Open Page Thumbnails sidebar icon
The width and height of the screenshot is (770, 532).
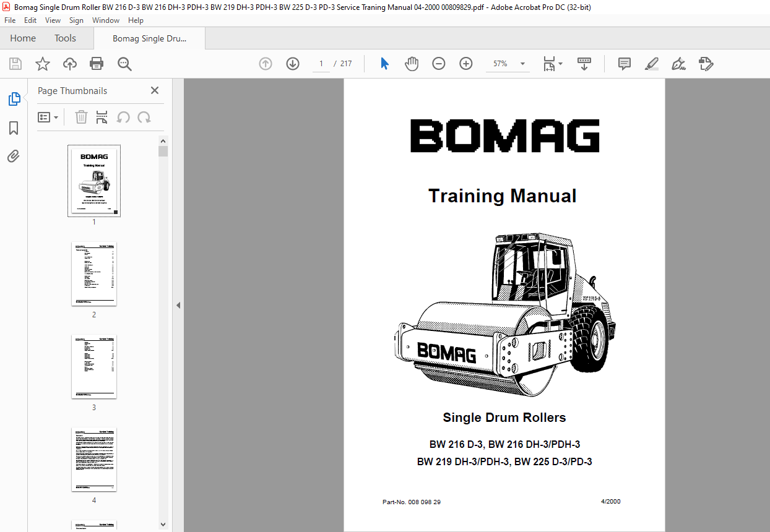tap(14, 99)
